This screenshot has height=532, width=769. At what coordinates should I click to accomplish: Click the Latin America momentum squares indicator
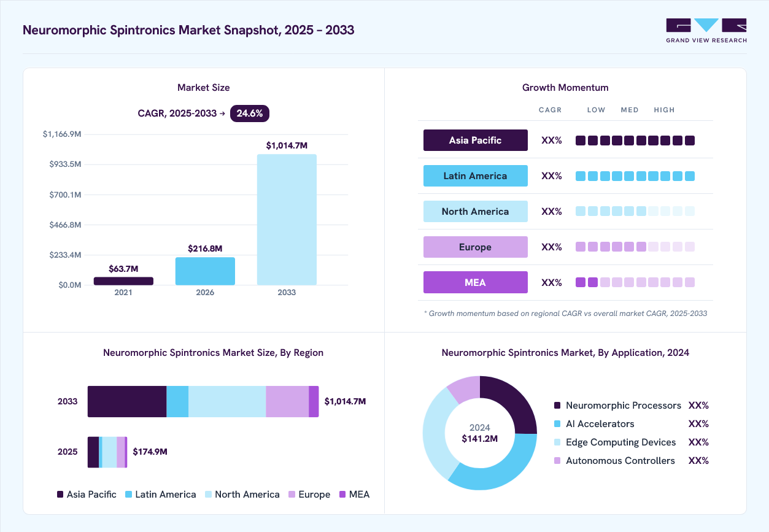tap(635, 176)
